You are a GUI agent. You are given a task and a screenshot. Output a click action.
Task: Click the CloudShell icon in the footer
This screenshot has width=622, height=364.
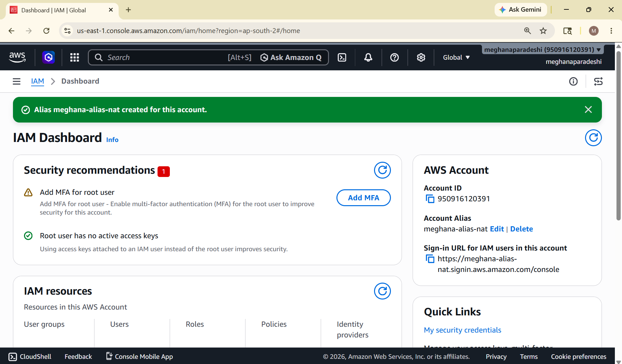click(x=13, y=357)
